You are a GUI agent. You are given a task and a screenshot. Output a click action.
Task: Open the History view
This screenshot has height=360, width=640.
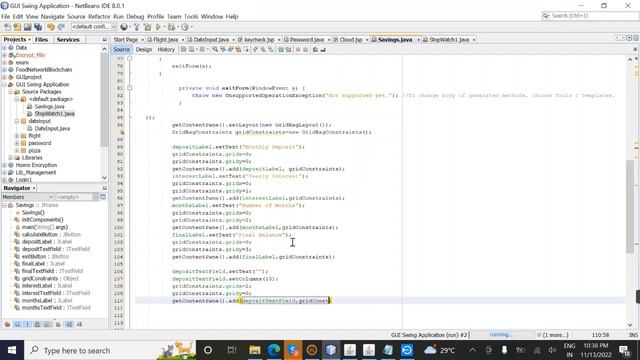tap(166, 49)
